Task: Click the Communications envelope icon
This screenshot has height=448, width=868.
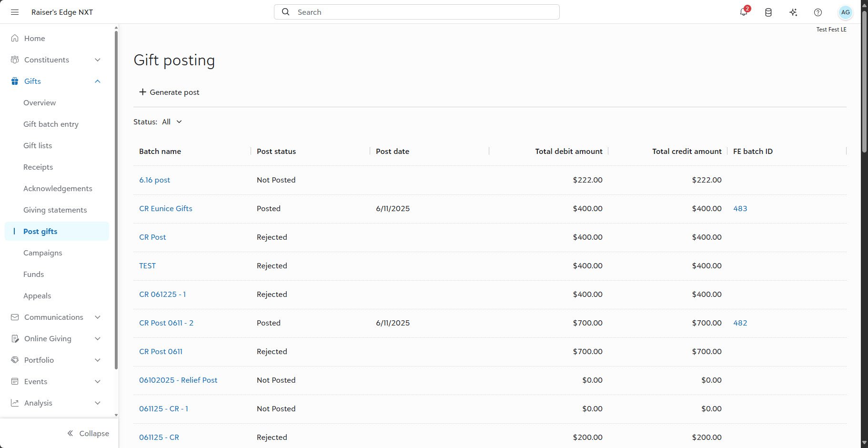Action: click(x=15, y=317)
